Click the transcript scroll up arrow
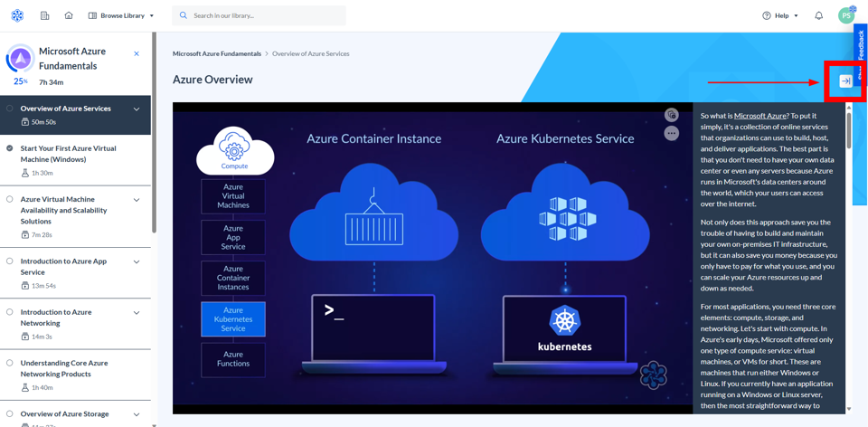Image resolution: width=868 pixels, height=427 pixels. click(x=849, y=107)
